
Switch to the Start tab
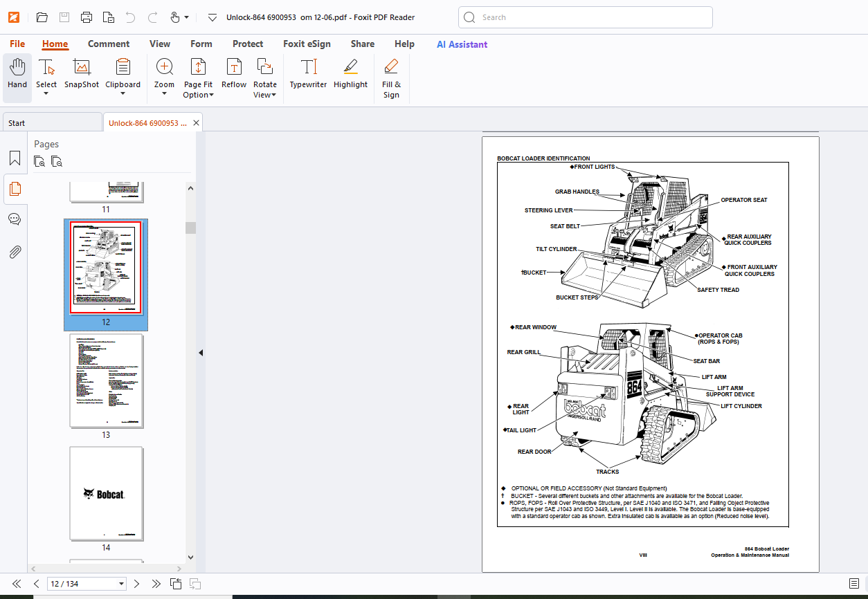(52, 122)
